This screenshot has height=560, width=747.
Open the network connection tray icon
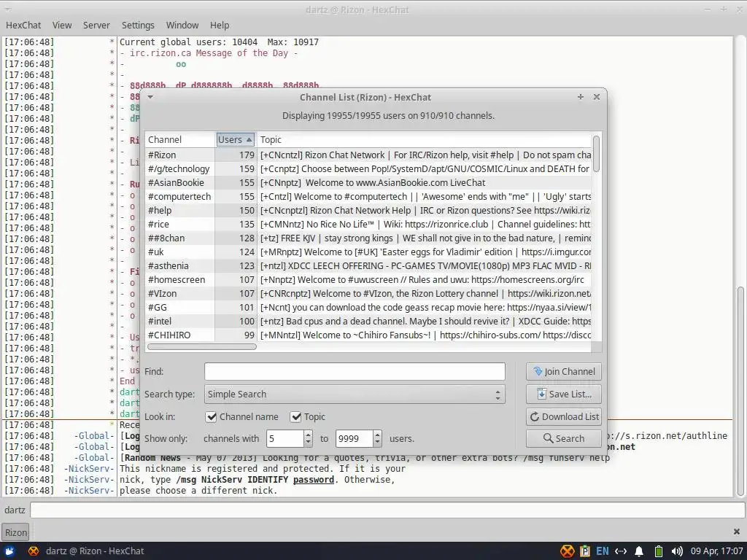[621, 551]
